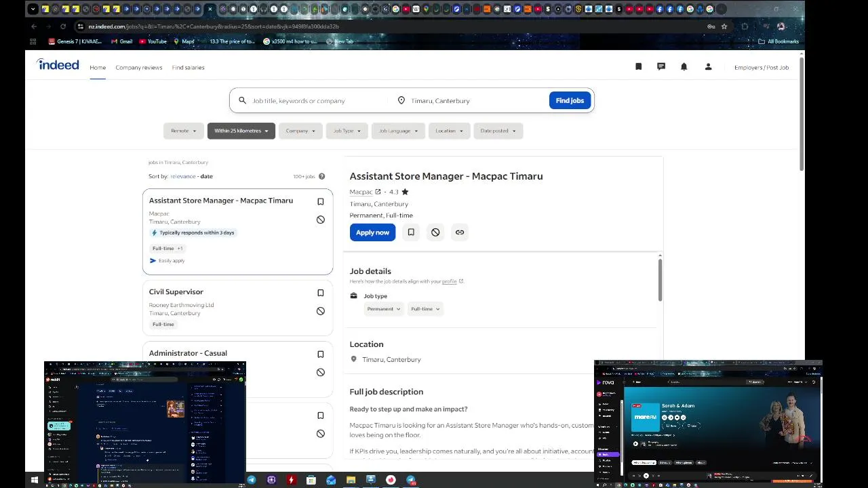Sort results by relevance
Viewport: 868px width, 488px height.
[x=182, y=176]
